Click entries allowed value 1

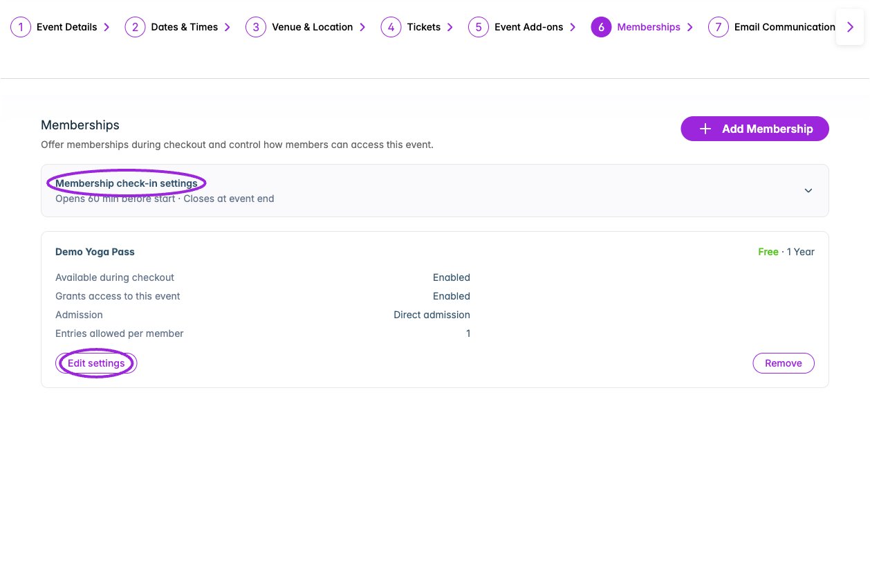click(x=468, y=333)
